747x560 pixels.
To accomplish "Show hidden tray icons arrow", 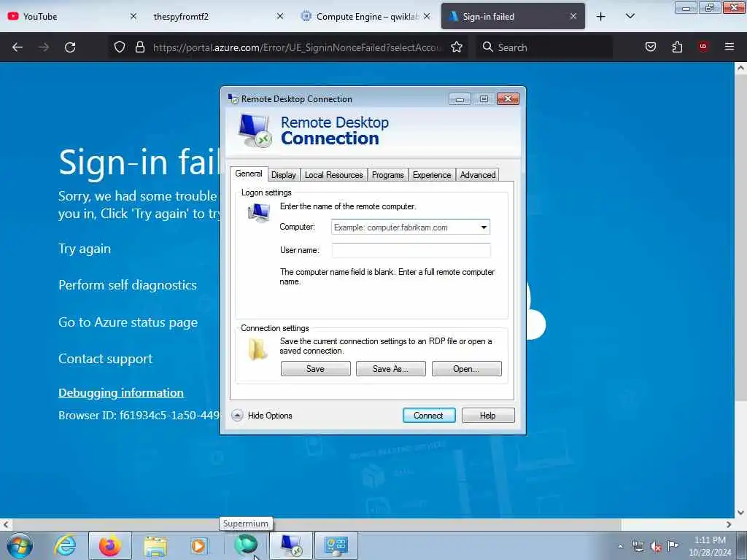I will [x=620, y=546].
